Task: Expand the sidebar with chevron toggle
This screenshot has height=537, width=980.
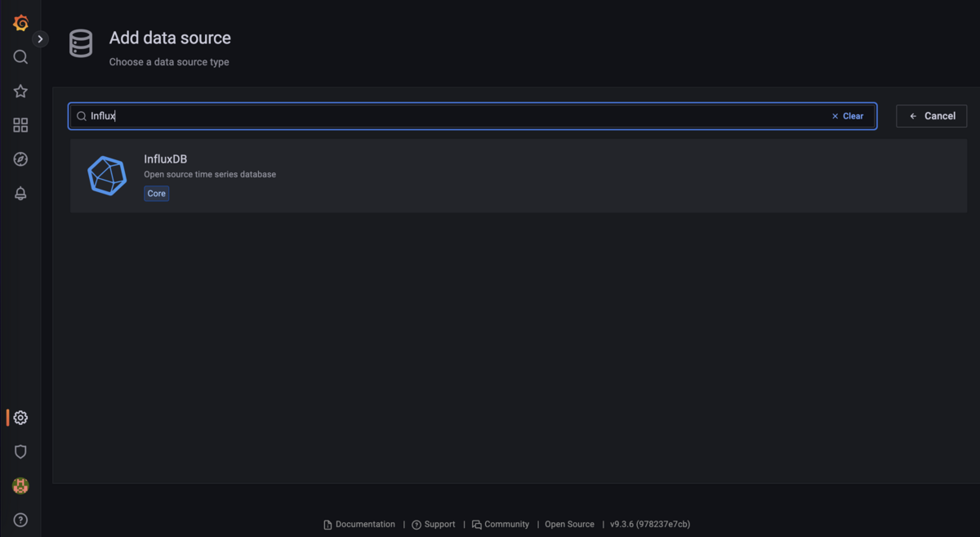Action: click(40, 39)
